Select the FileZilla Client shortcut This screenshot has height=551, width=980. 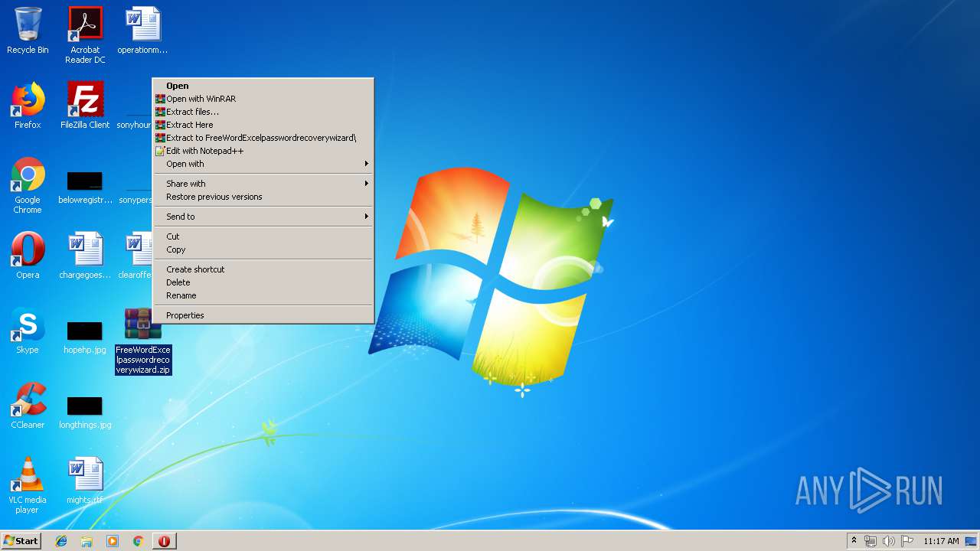click(85, 106)
